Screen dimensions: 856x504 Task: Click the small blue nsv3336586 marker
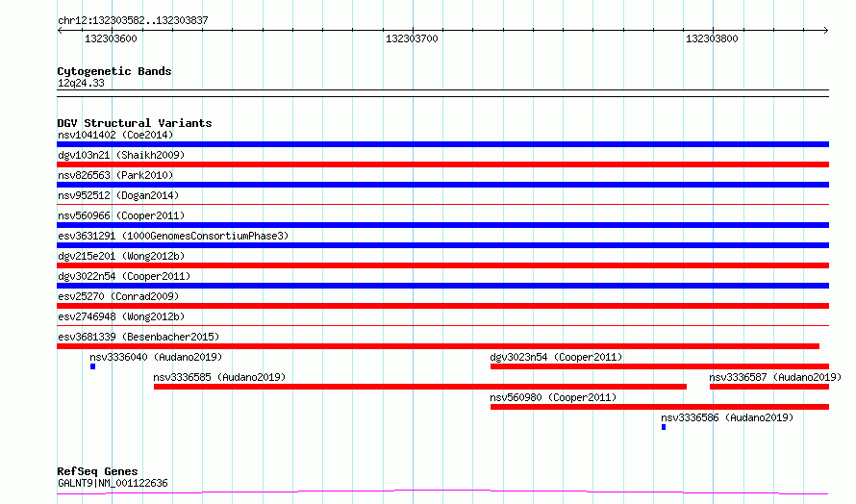pyautogui.click(x=664, y=427)
